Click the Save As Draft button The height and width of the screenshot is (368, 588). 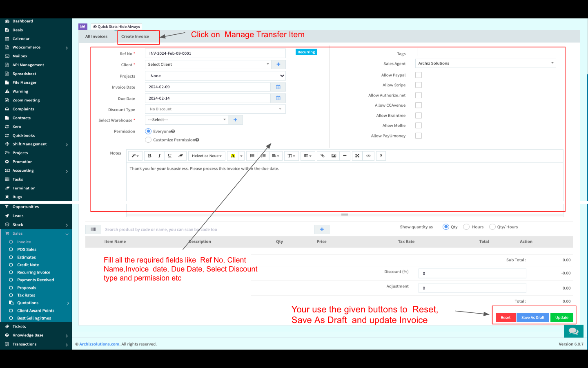pyautogui.click(x=532, y=318)
